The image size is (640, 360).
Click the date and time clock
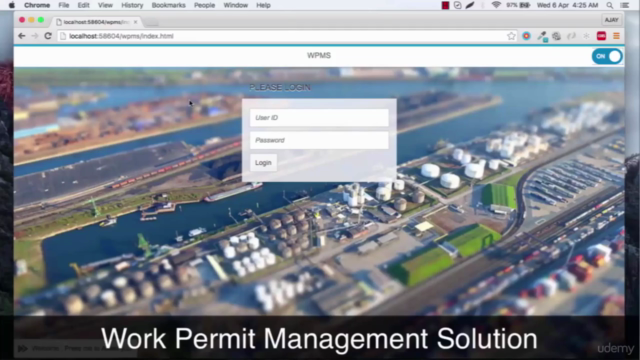tap(567, 5)
